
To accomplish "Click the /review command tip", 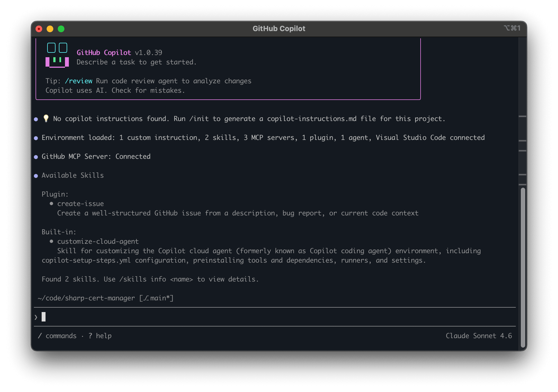I will (x=79, y=81).
